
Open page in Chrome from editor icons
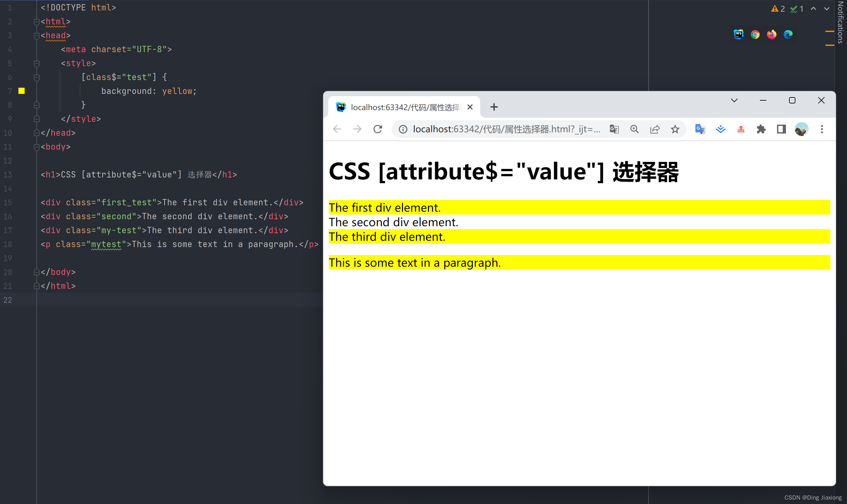coord(755,34)
